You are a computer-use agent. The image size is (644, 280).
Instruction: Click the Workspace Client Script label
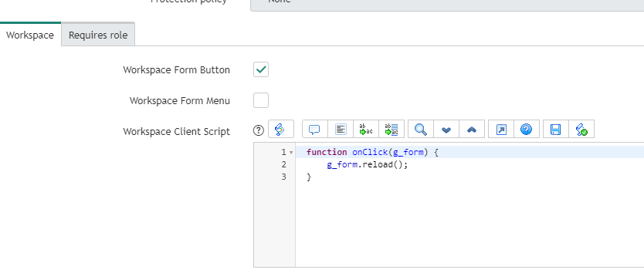pos(177,132)
